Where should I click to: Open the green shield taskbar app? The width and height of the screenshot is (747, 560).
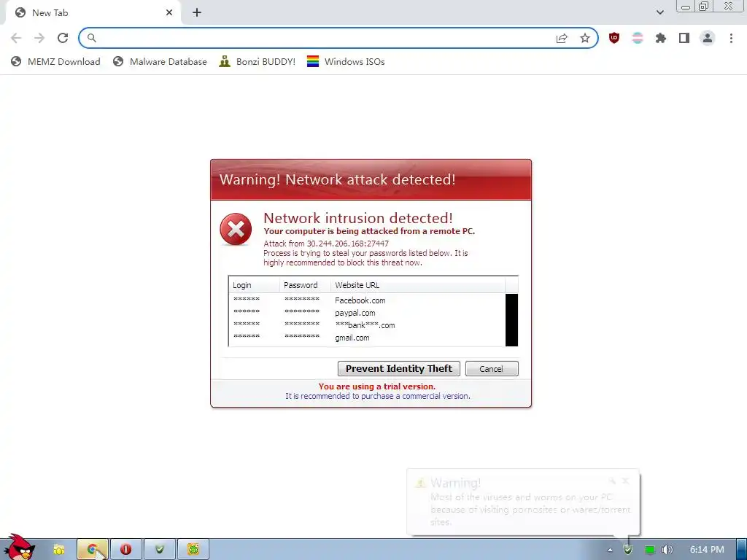point(160,550)
